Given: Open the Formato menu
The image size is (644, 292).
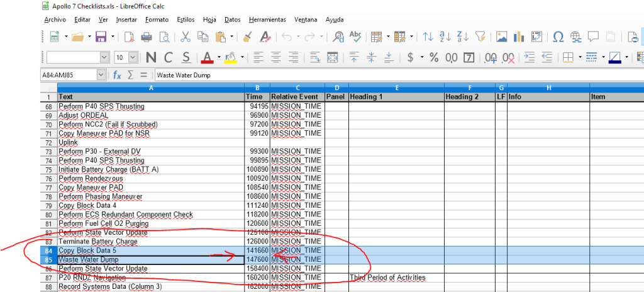Looking at the screenshot, I should tap(157, 20).
